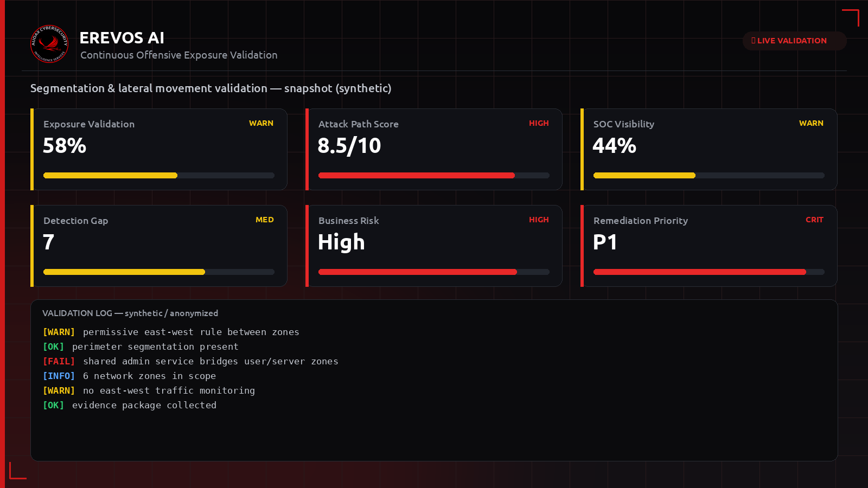
Task: Click the Detection Gap value 7
Action: coord(49,242)
